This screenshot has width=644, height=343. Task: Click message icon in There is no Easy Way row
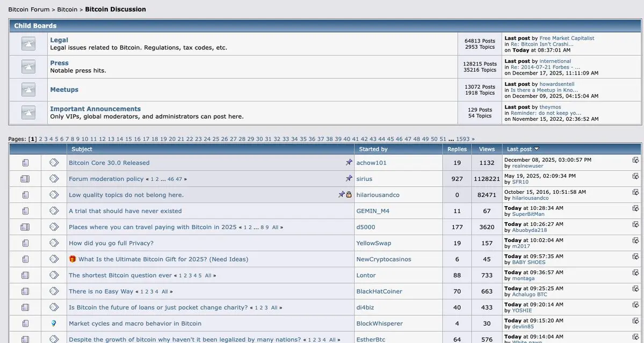pyautogui.click(x=54, y=291)
